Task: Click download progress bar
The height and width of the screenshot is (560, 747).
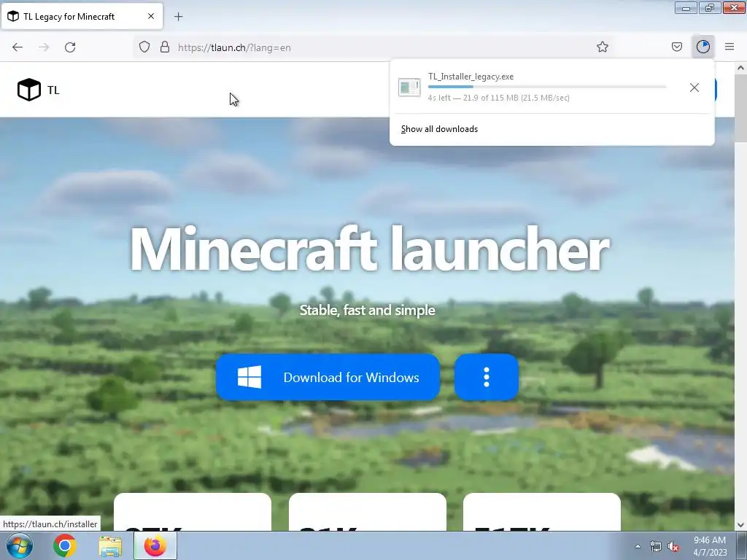Action: pyautogui.click(x=547, y=87)
